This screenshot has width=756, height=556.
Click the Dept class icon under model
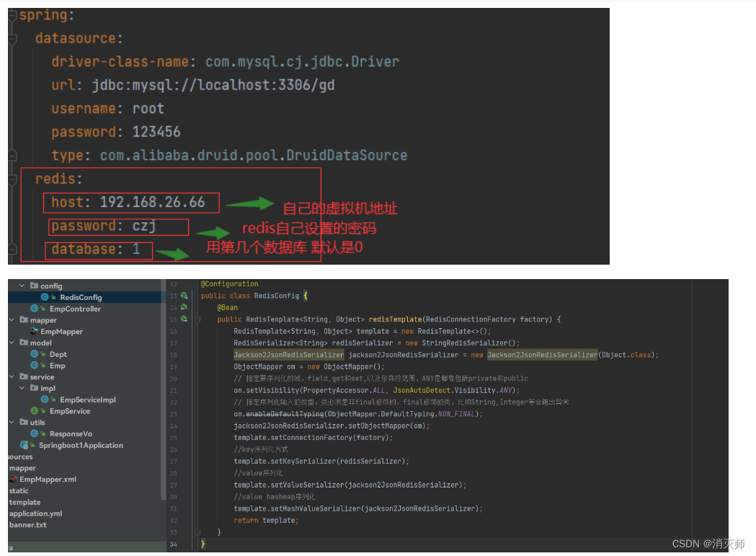[x=35, y=354]
